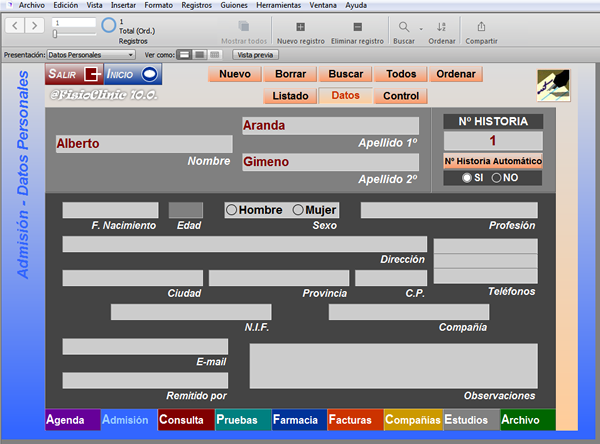Expand the Buscar dropdown arrow
Screen dimensions: 600x444
421,29
